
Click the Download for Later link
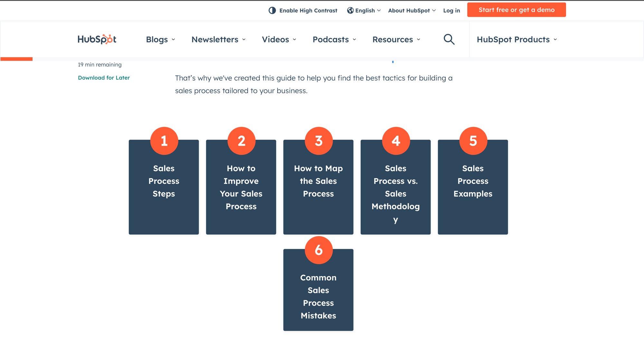pos(104,78)
